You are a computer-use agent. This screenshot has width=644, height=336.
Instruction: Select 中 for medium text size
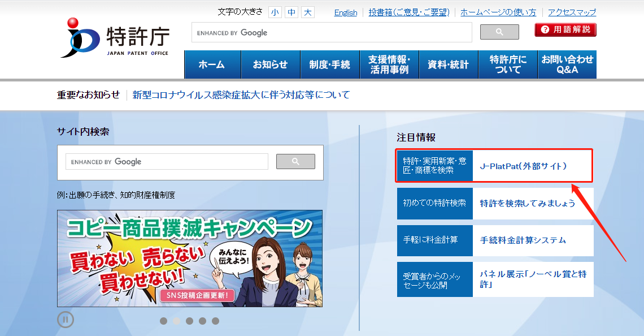[x=291, y=12]
